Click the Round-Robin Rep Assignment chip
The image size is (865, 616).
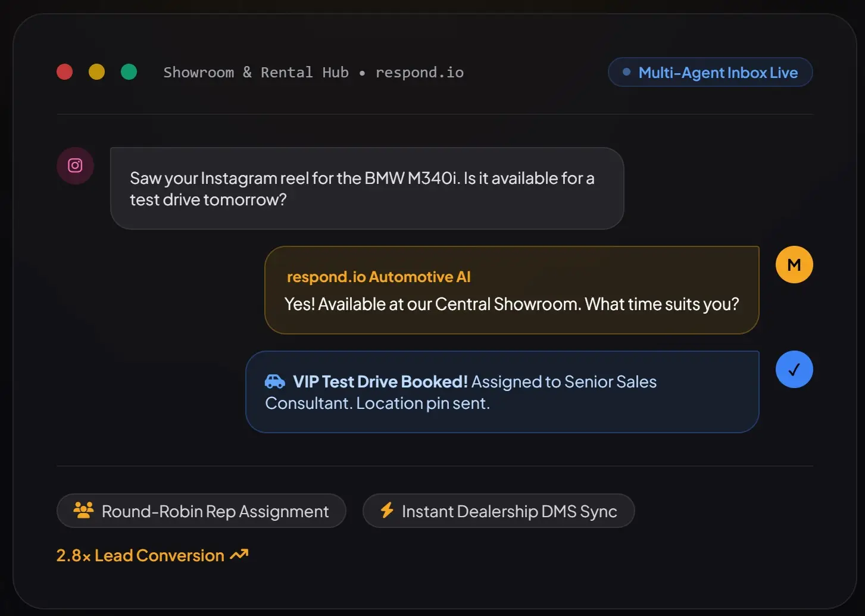point(201,511)
